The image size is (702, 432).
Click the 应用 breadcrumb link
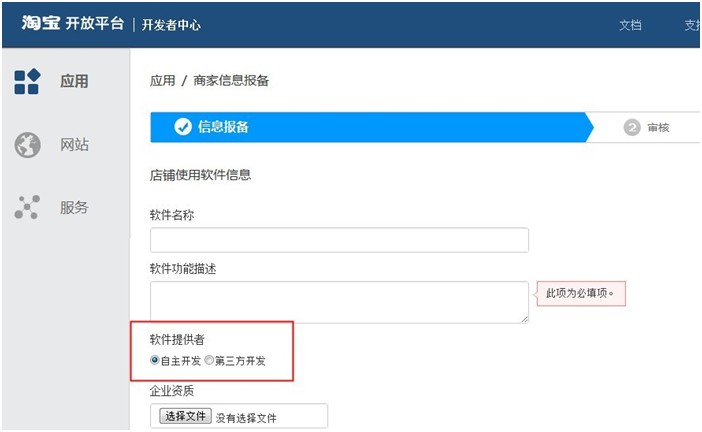coord(162,81)
